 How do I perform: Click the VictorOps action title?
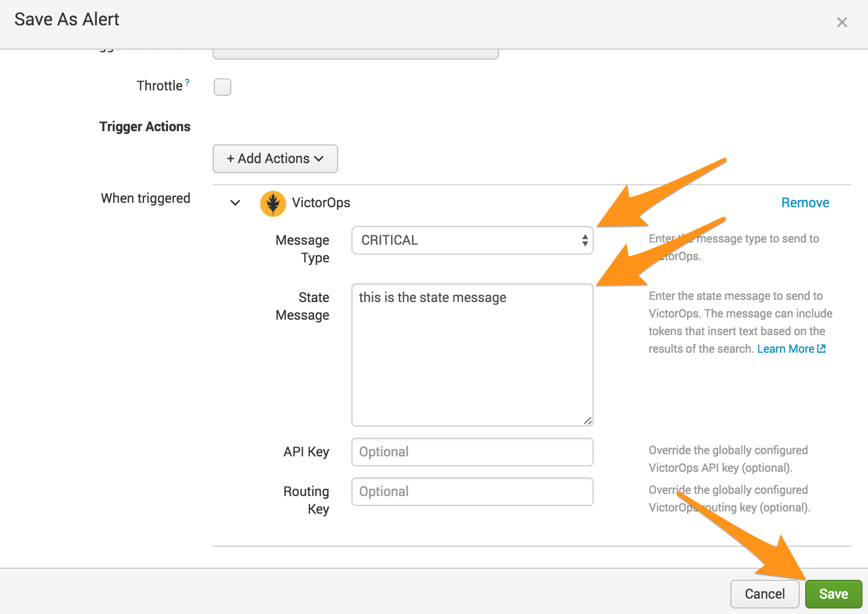pos(321,203)
